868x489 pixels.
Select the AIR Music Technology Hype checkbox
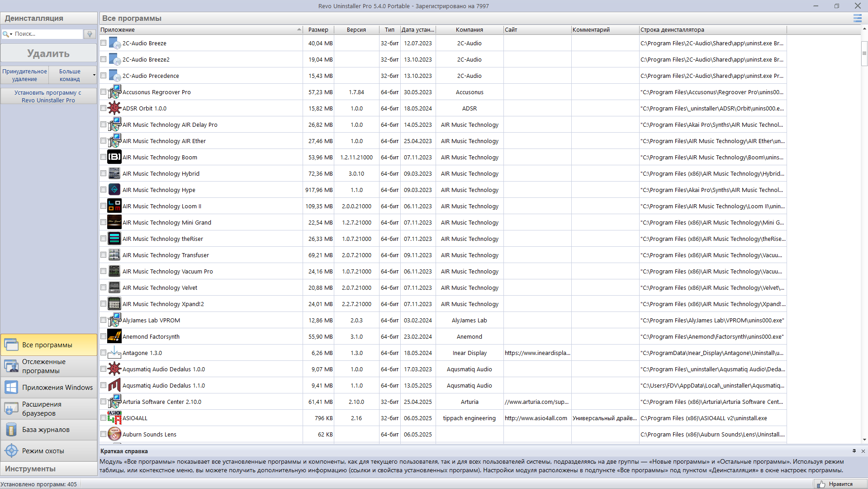click(103, 189)
